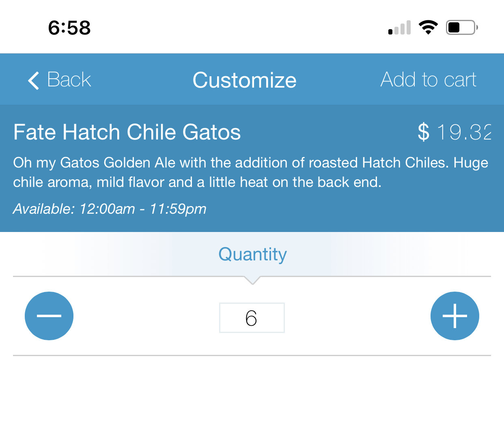Tap the Wi-Fi status icon

(428, 28)
